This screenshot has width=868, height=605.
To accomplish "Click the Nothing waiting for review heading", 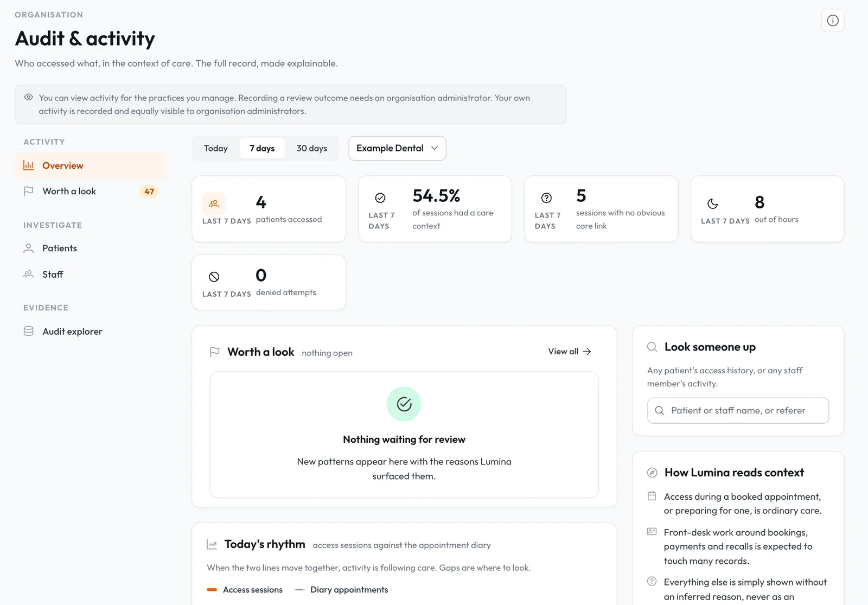I will [404, 440].
